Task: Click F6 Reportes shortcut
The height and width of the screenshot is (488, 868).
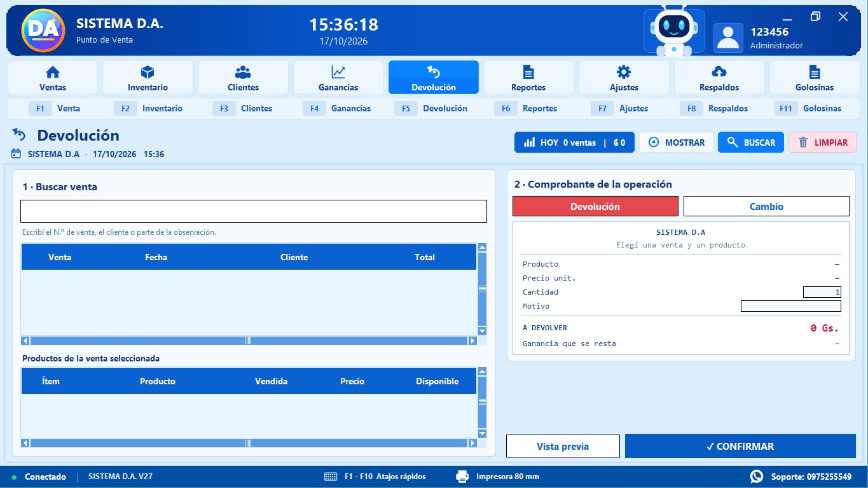Action: [x=526, y=109]
